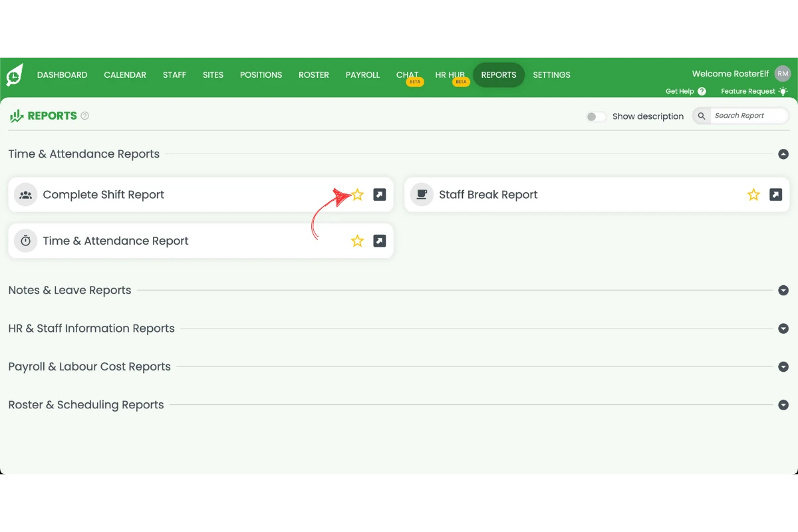
Task: Click the Feature Request link
Action: tap(748, 91)
